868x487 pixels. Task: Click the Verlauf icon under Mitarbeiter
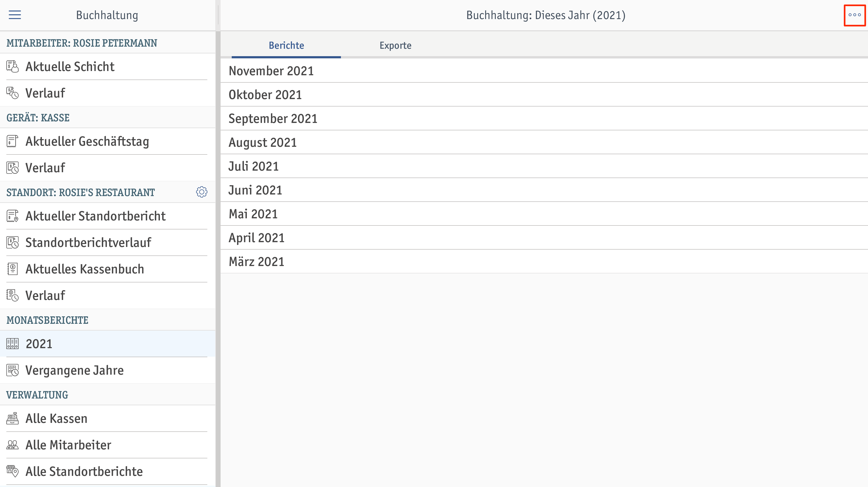[x=12, y=93]
